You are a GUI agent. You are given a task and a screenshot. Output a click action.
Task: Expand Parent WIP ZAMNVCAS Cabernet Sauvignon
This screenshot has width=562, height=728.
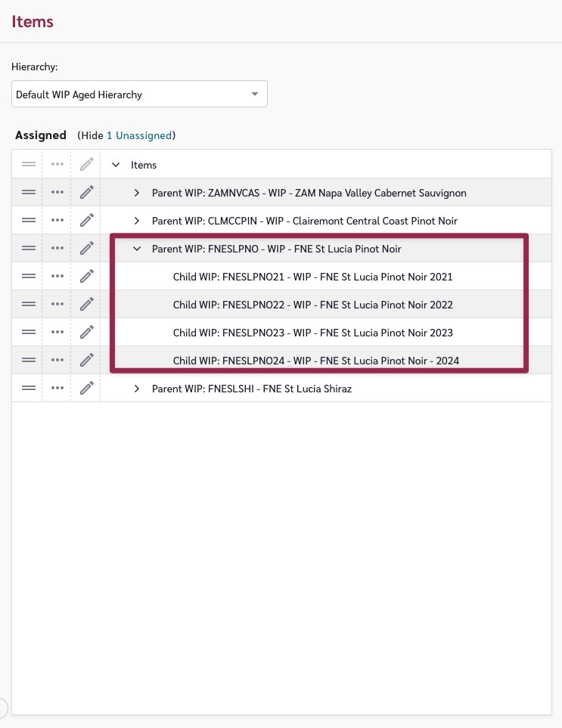pyautogui.click(x=137, y=193)
